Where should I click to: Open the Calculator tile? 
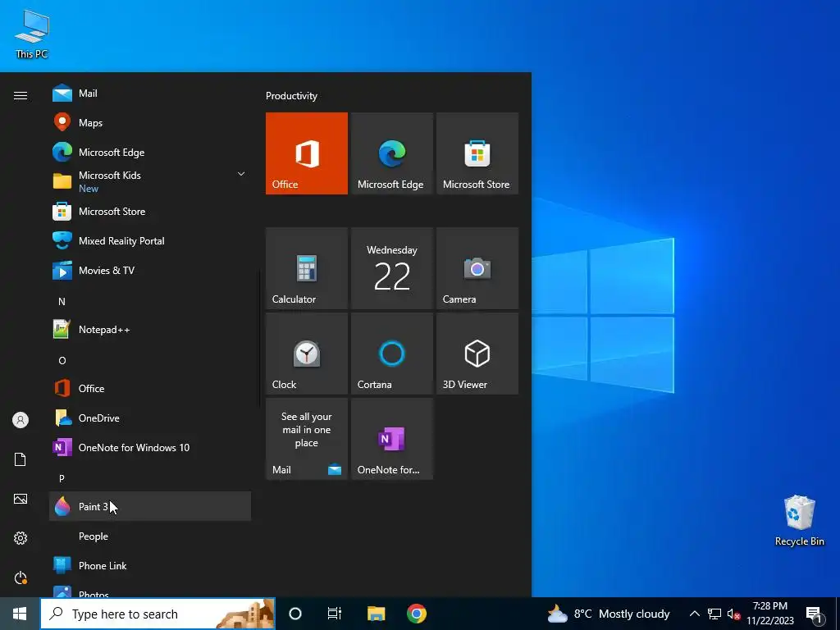(307, 268)
